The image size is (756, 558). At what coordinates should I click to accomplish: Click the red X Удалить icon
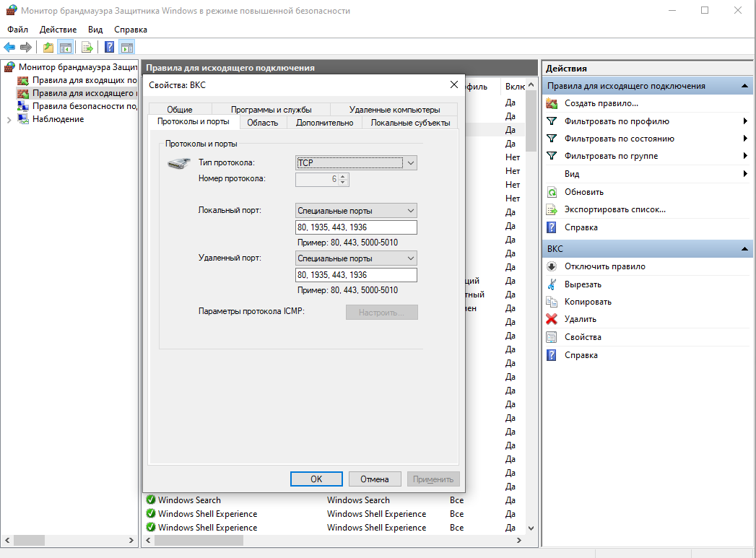(552, 319)
